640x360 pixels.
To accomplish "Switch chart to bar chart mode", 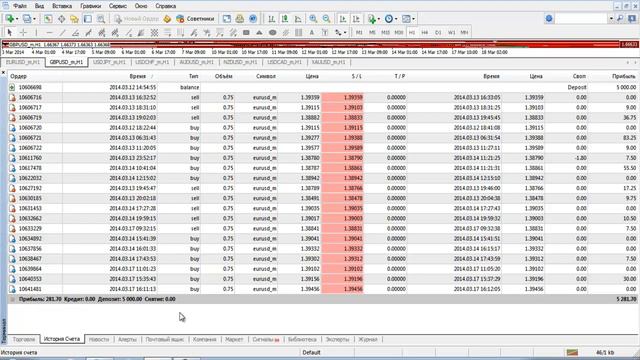I will click(x=271, y=19).
